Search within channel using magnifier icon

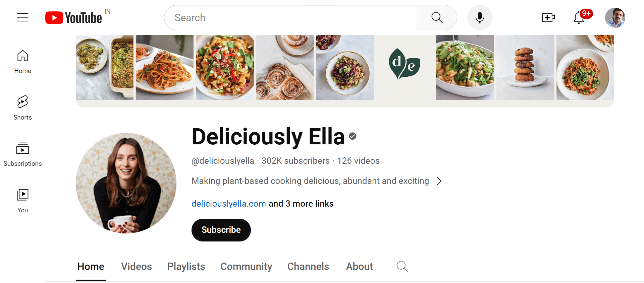tap(402, 267)
